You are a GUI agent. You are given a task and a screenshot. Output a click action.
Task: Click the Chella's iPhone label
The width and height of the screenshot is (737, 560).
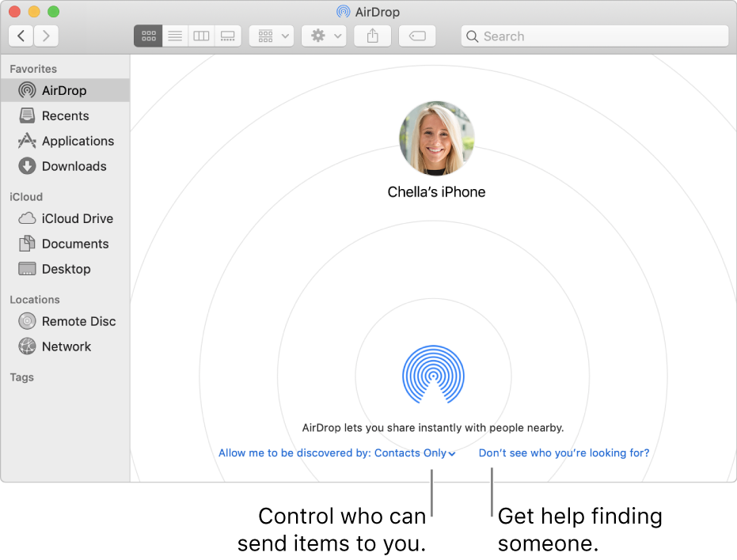437,192
